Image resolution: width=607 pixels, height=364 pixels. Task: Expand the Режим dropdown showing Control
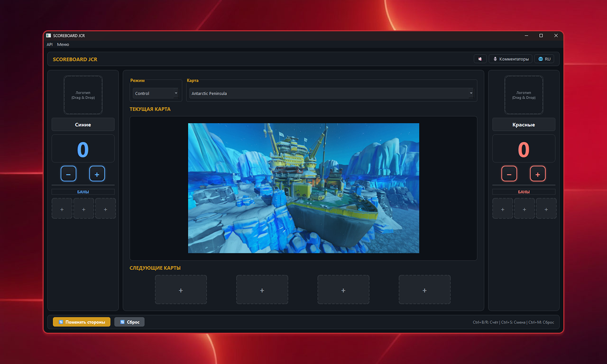pyautogui.click(x=156, y=93)
